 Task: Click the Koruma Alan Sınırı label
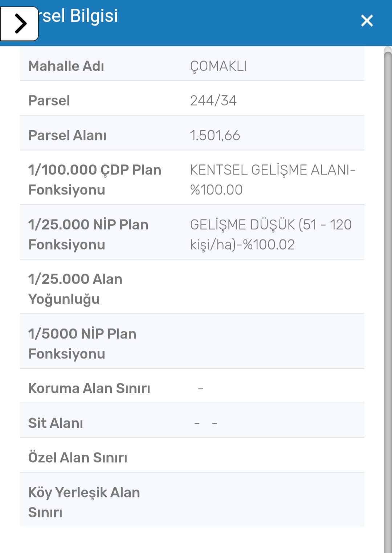click(89, 388)
